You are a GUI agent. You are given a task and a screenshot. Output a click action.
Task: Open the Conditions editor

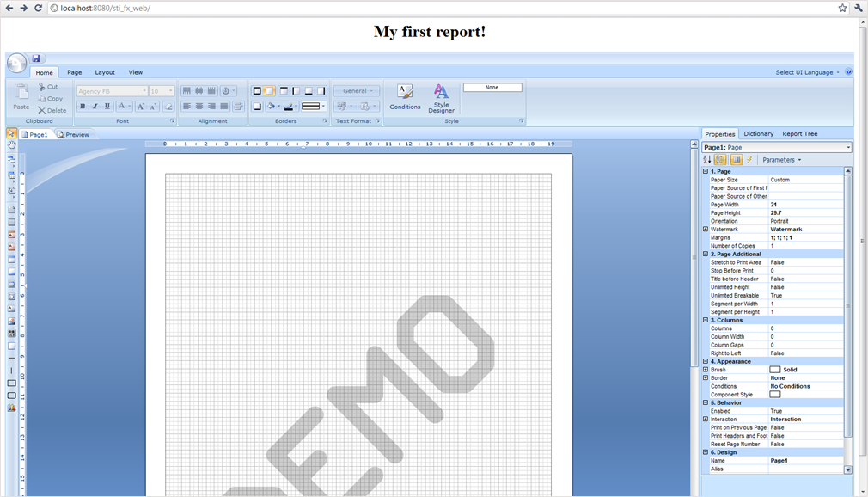[405, 97]
